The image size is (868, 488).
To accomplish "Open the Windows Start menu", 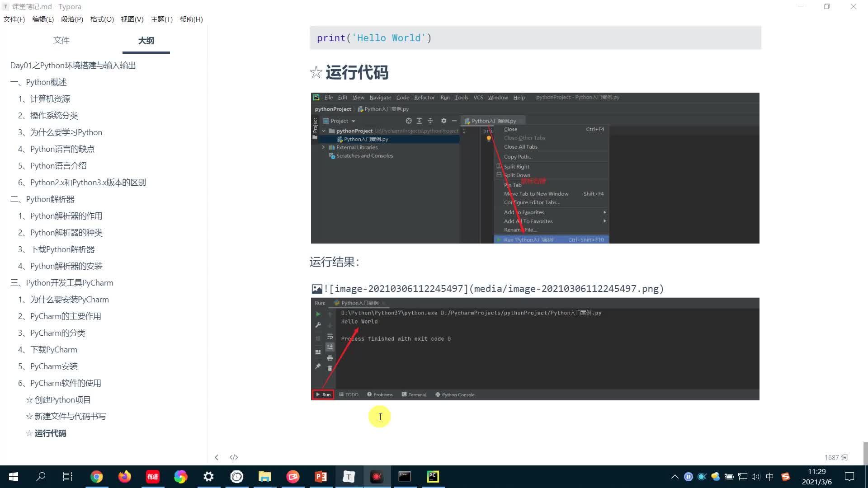I will coord(14,477).
